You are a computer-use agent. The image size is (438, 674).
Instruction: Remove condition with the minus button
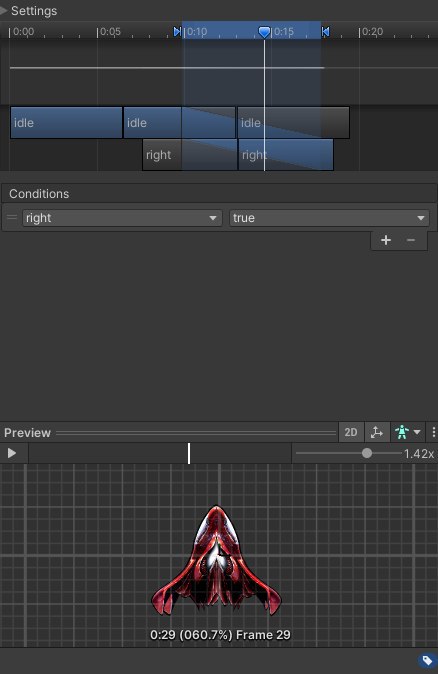[x=411, y=240]
